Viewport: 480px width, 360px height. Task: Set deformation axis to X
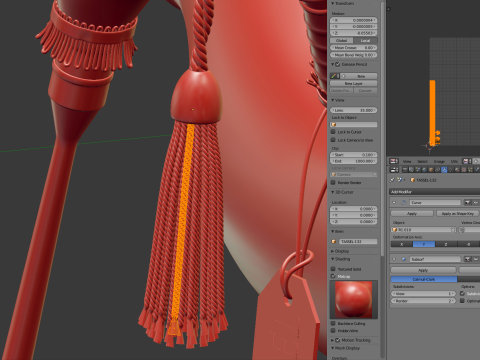[402, 244]
